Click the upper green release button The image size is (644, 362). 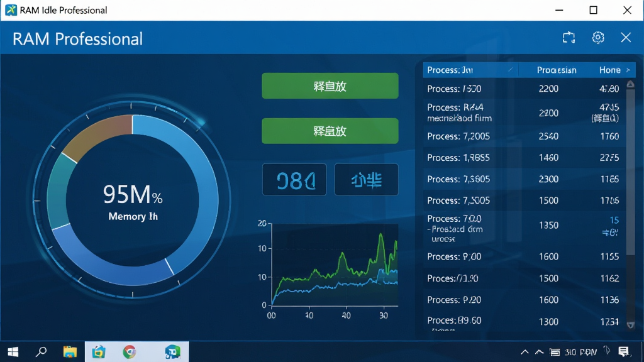point(330,85)
